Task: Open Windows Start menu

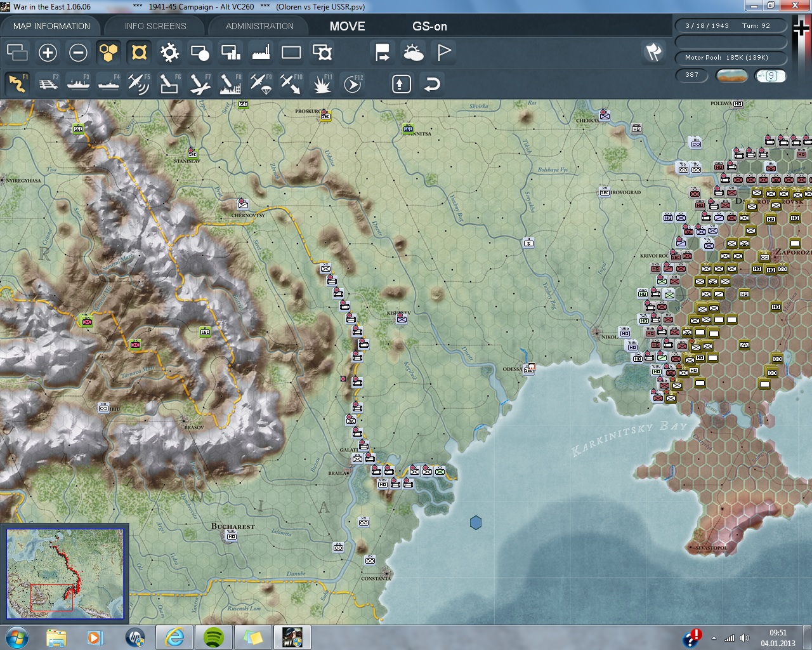Action: [16, 637]
